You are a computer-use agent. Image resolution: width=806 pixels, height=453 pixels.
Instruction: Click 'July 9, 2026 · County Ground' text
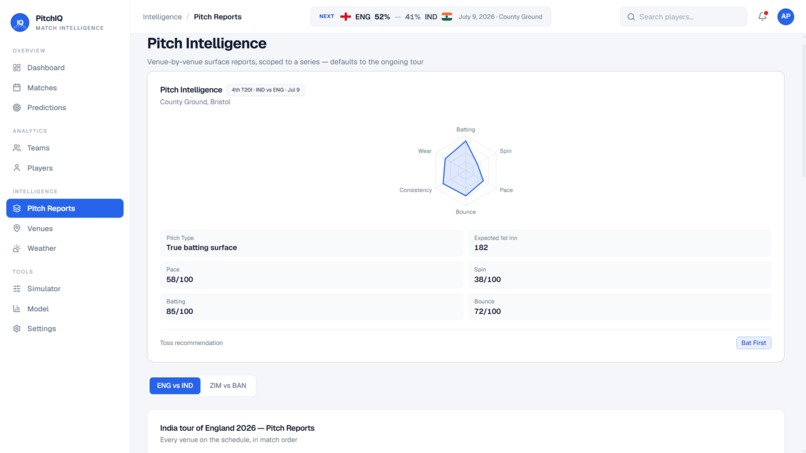(500, 17)
